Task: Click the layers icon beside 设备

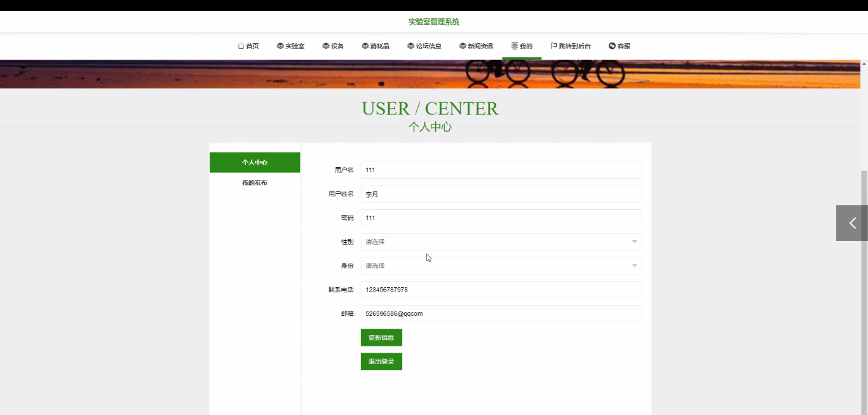Action: click(326, 46)
